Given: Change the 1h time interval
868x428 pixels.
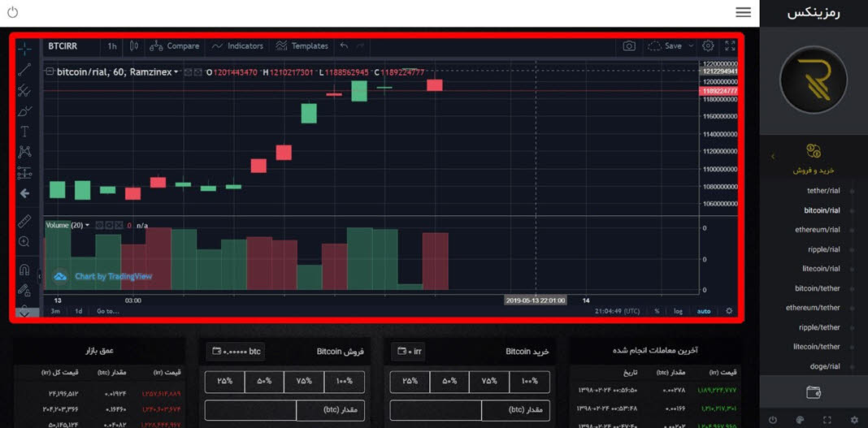Looking at the screenshot, I should click(112, 46).
